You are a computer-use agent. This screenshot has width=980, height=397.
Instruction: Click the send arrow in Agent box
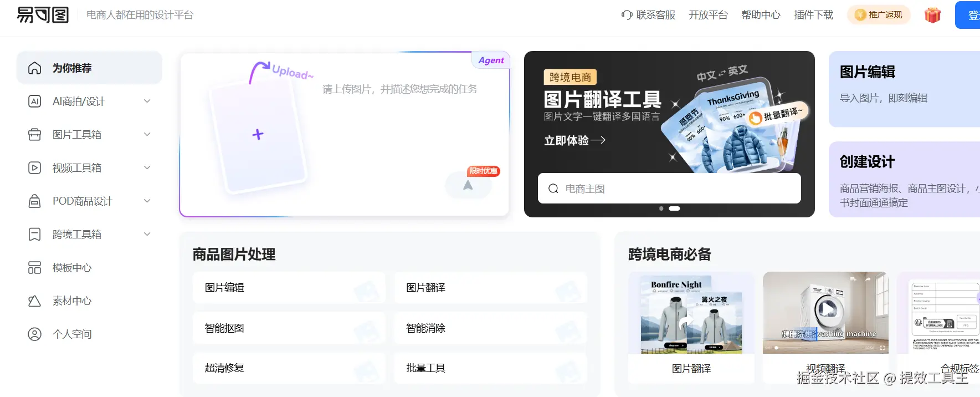(468, 185)
